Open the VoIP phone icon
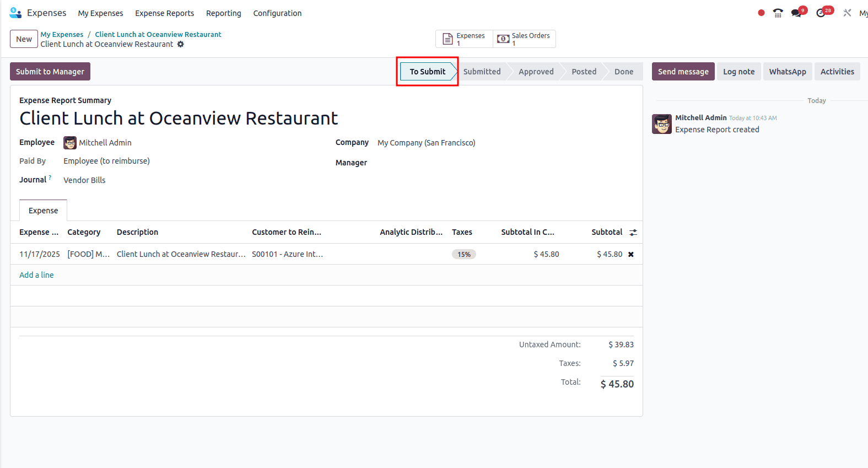This screenshot has height=468, width=868. click(x=778, y=13)
